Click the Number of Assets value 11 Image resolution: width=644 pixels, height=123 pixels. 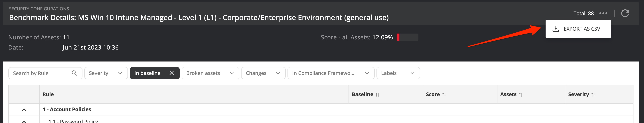(x=66, y=37)
